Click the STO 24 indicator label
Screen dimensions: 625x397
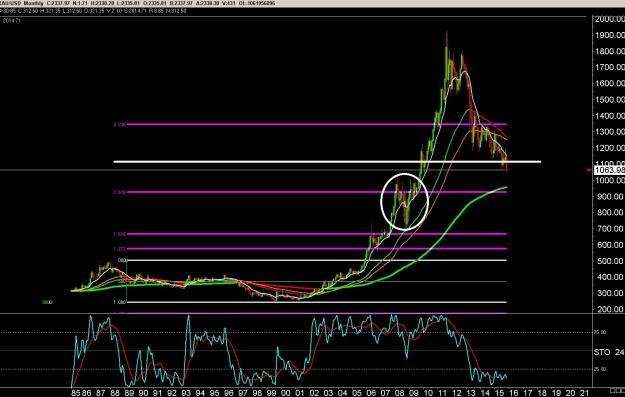point(609,352)
